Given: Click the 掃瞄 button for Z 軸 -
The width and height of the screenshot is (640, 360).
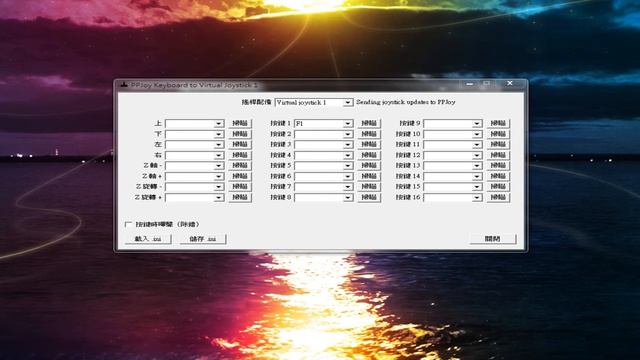Looking at the screenshot, I should pos(240,165).
